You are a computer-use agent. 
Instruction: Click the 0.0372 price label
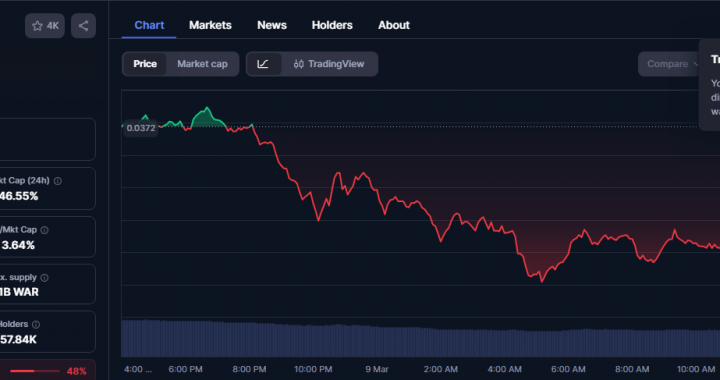tap(141, 128)
